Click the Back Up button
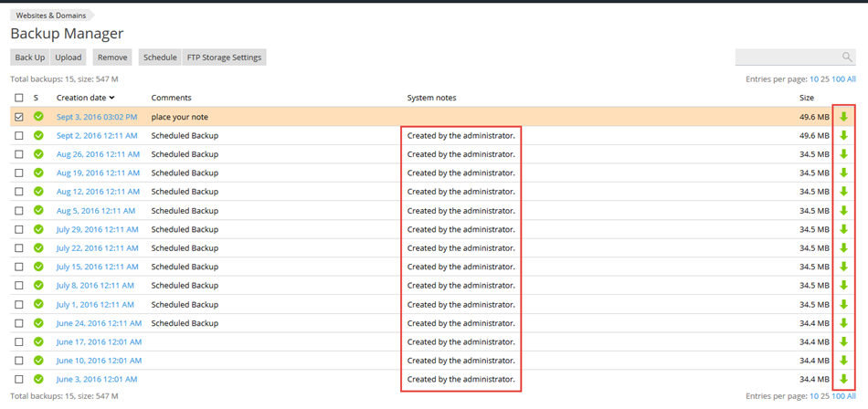 tap(29, 58)
